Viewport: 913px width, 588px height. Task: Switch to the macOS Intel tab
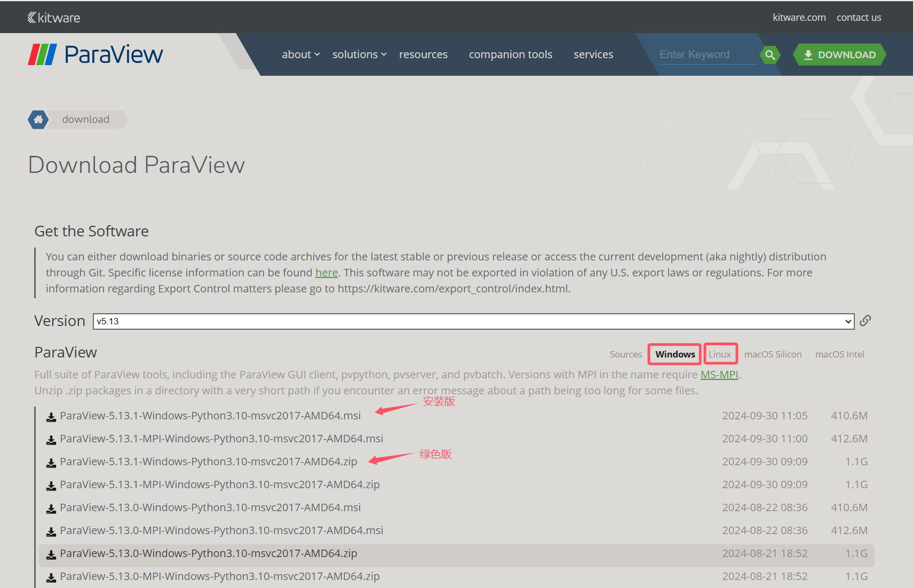tap(840, 354)
